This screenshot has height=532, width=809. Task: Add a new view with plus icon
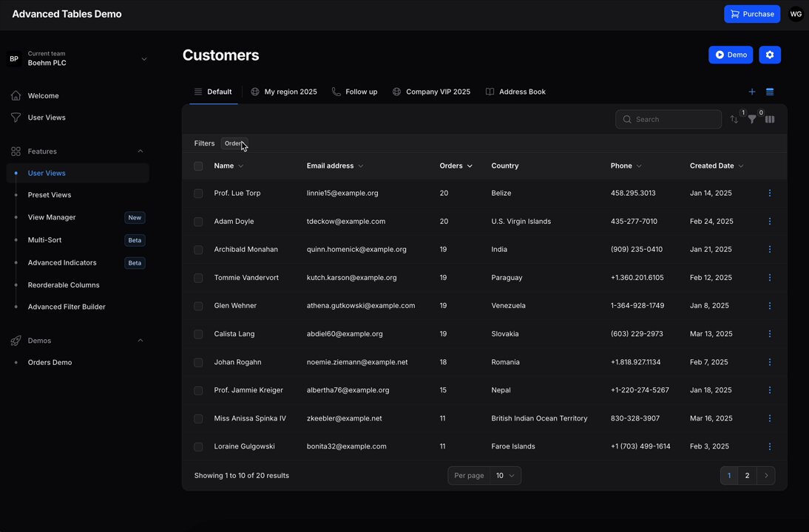click(x=752, y=92)
